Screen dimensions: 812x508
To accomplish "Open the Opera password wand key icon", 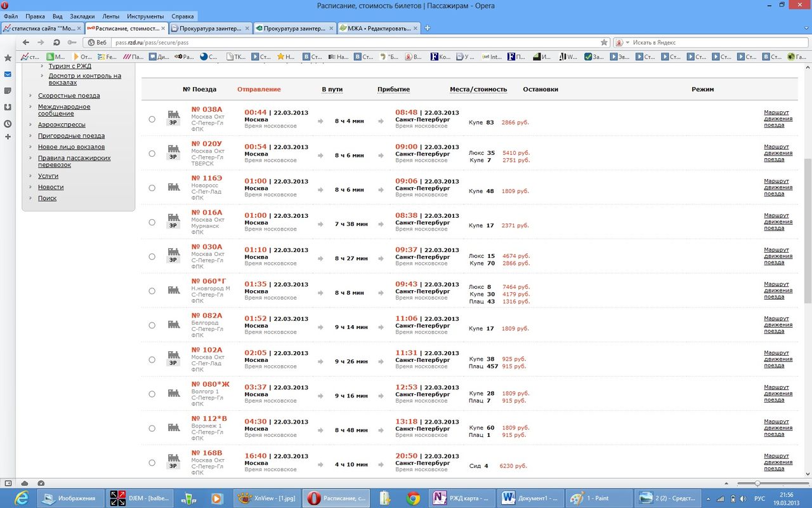I will (72, 43).
